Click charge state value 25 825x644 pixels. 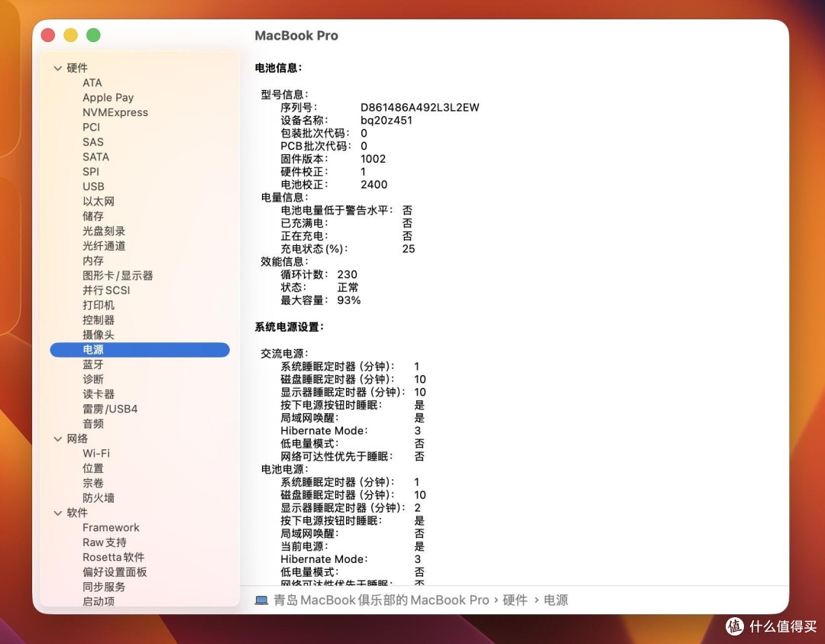[x=409, y=249]
